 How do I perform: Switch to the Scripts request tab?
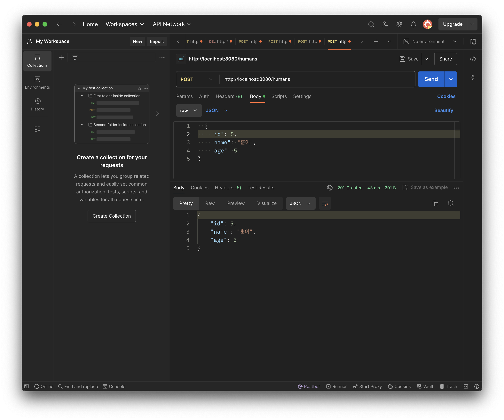pos(279,96)
